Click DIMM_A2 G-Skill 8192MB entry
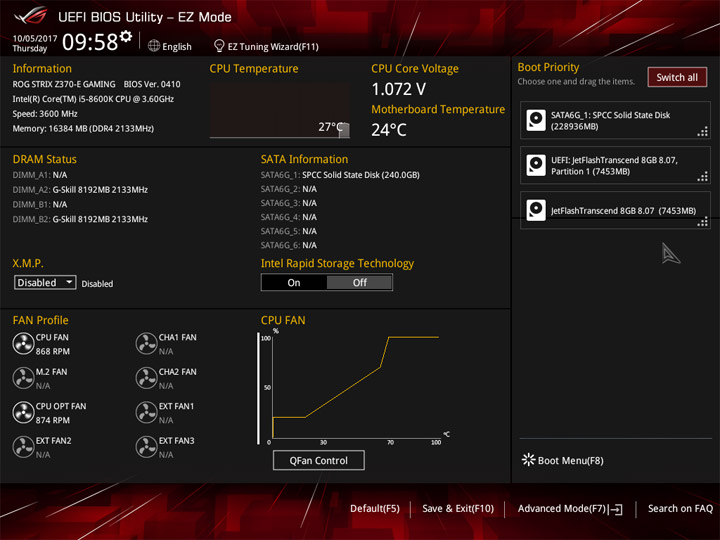Screen dimensions: 720x540 click(80, 190)
